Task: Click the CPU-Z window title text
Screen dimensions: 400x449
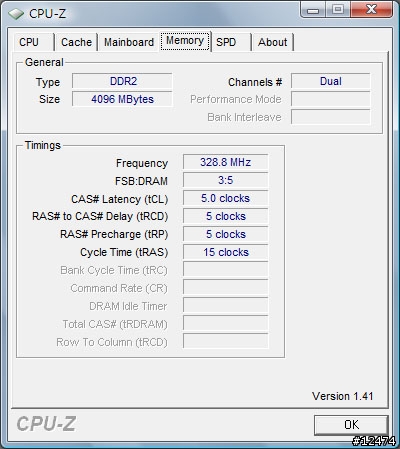Action: click(48, 14)
